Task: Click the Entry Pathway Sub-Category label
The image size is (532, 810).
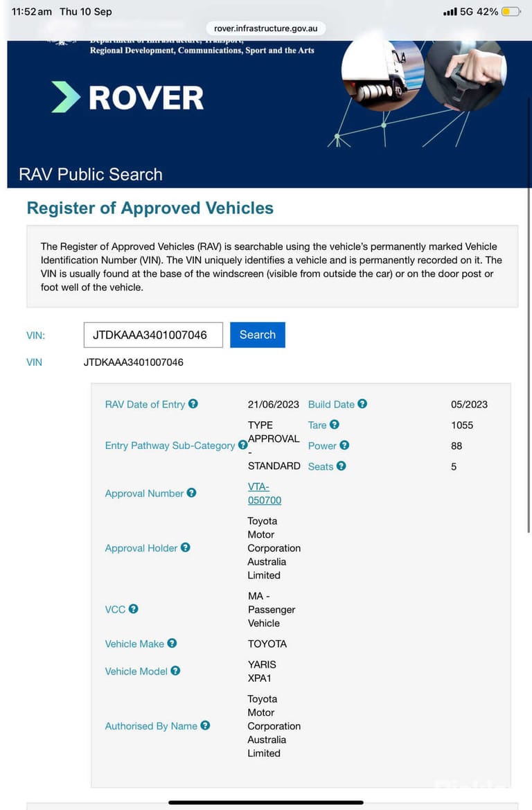Action: pyautogui.click(x=170, y=446)
